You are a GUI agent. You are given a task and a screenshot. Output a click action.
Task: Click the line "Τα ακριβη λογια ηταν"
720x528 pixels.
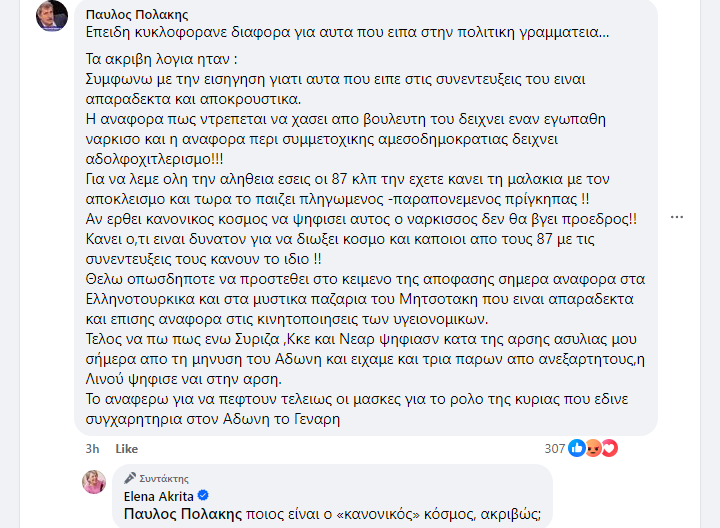tap(152, 58)
